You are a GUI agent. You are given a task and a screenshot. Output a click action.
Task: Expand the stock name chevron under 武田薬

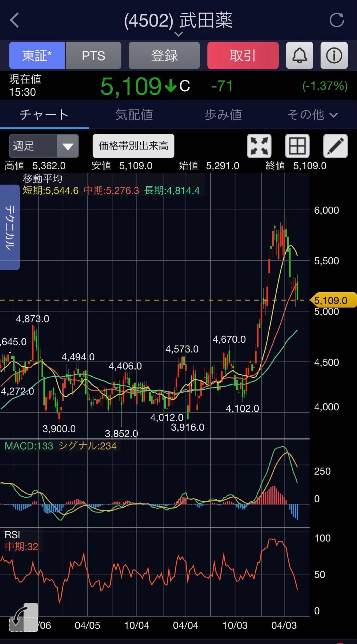(x=178, y=34)
